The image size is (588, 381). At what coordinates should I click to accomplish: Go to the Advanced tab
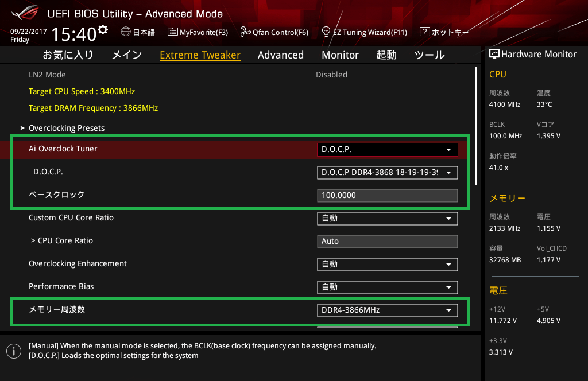280,55
